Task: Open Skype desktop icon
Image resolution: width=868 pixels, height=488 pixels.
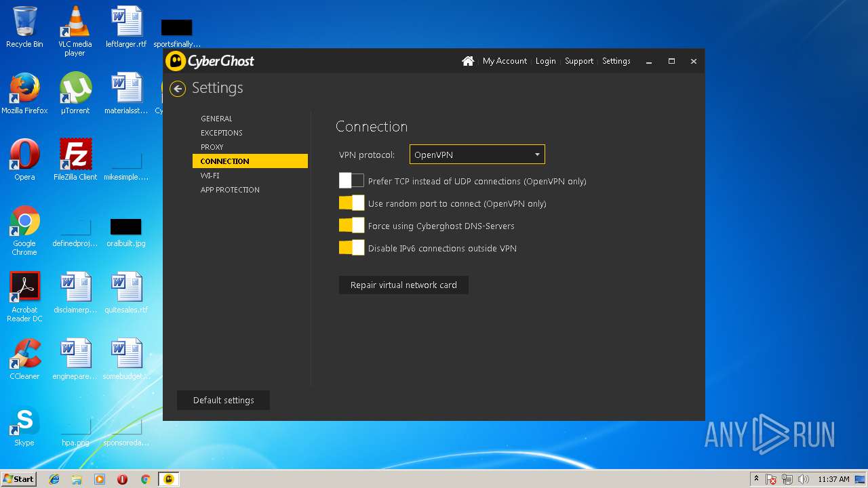Action: click(24, 426)
